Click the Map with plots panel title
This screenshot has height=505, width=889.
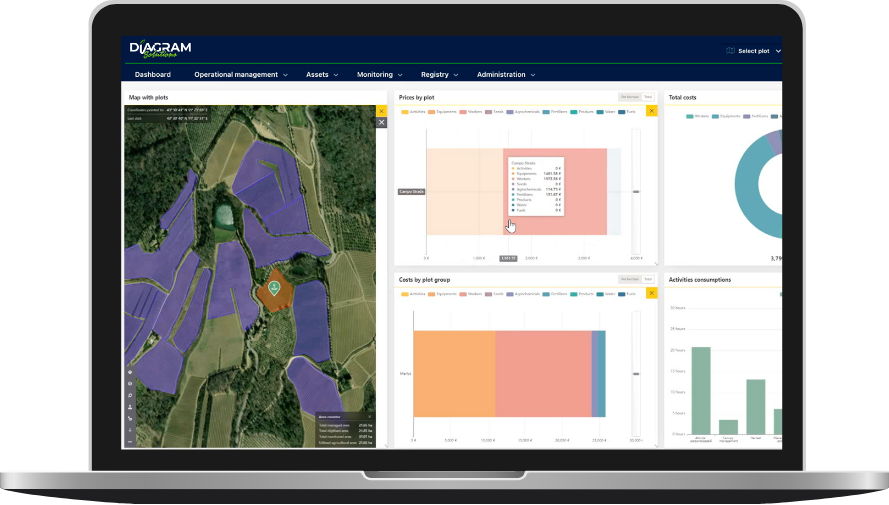tap(149, 97)
